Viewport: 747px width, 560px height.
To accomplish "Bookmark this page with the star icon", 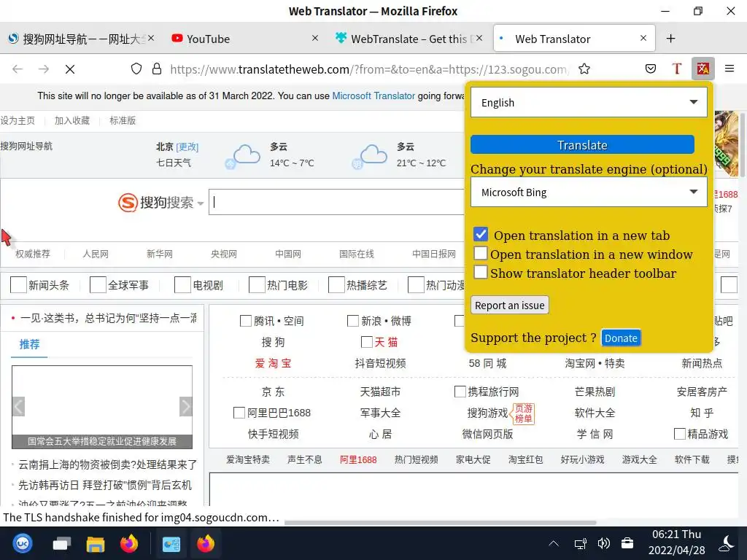I will click(x=584, y=69).
